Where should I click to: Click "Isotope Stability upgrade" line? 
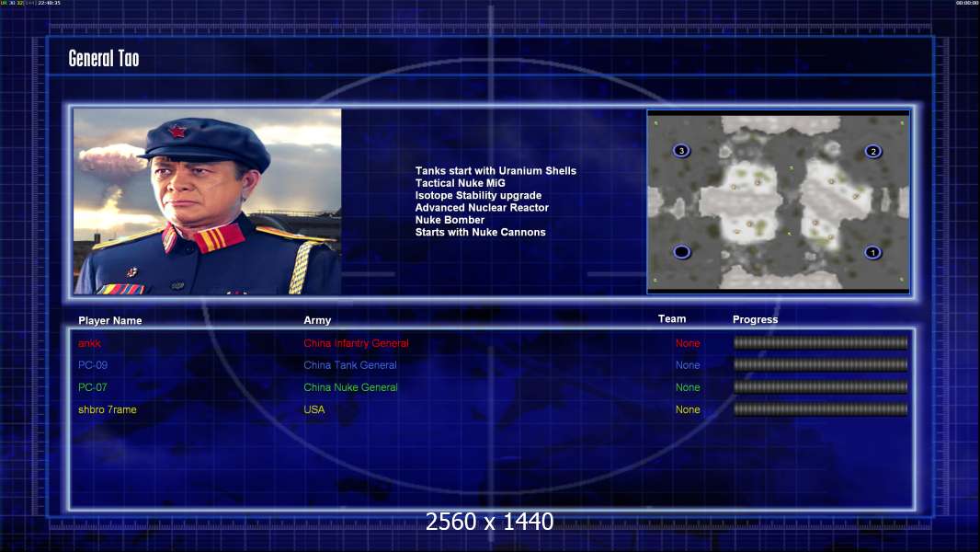(x=478, y=195)
